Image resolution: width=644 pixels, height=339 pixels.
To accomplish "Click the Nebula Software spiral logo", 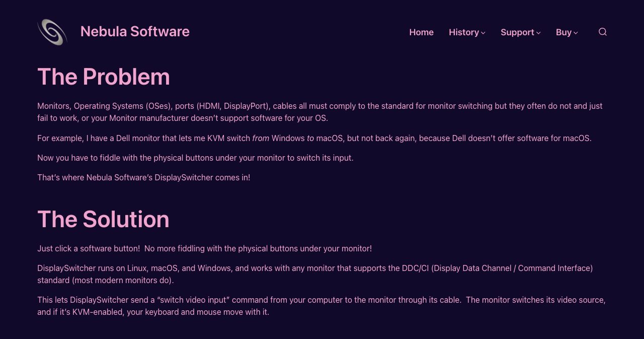I will click(x=52, y=32).
